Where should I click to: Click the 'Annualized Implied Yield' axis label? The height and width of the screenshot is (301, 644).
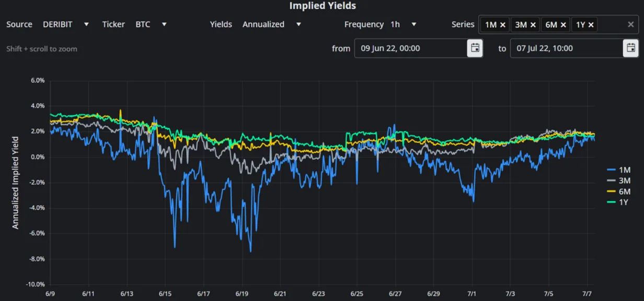16,182
